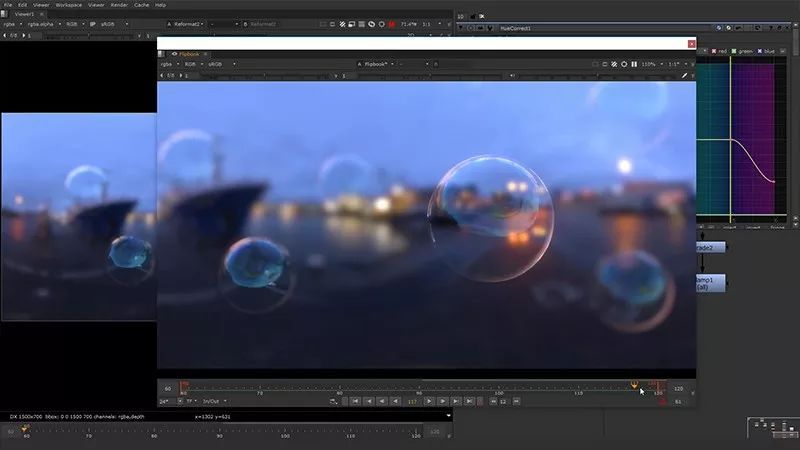Click the orange playhead marker on Flipbook timeline
The image size is (800, 450).
[635, 385]
